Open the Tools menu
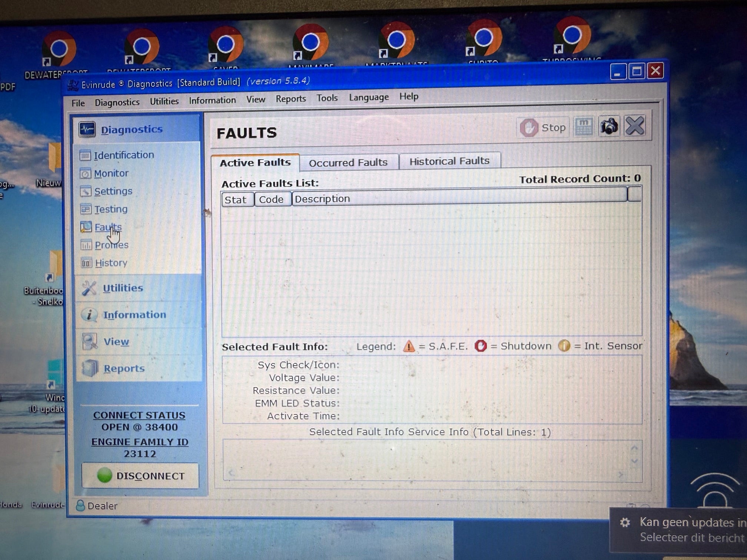 pyautogui.click(x=327, y=98)
